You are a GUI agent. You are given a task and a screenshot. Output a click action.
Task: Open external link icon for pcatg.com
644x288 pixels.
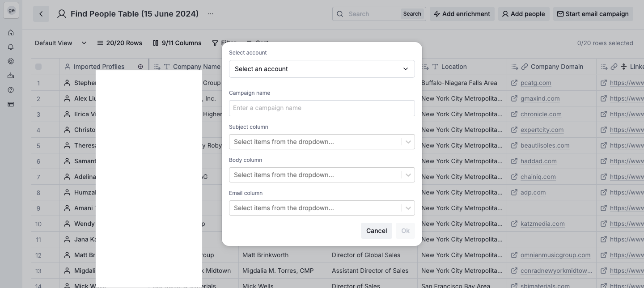coord(514,83)
